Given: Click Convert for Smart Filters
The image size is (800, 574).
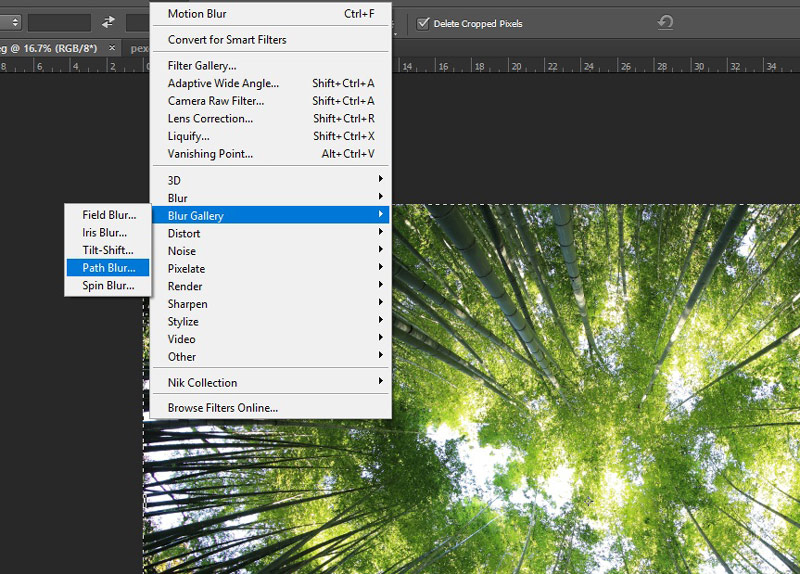Looking at the screenshot, I should coord(227,40).
